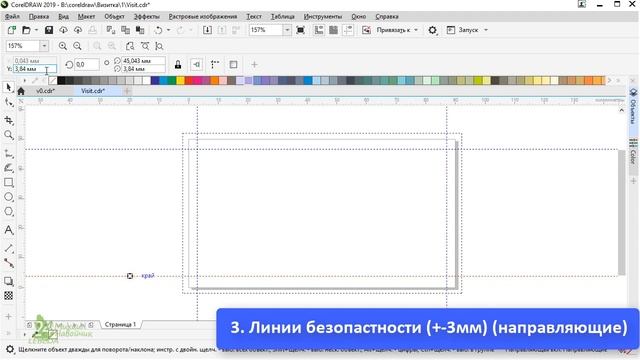Expand the Запуск launcher dropdown
This screenshot has width=640, height=360.
pyautogui.click(x=486, y=30)
